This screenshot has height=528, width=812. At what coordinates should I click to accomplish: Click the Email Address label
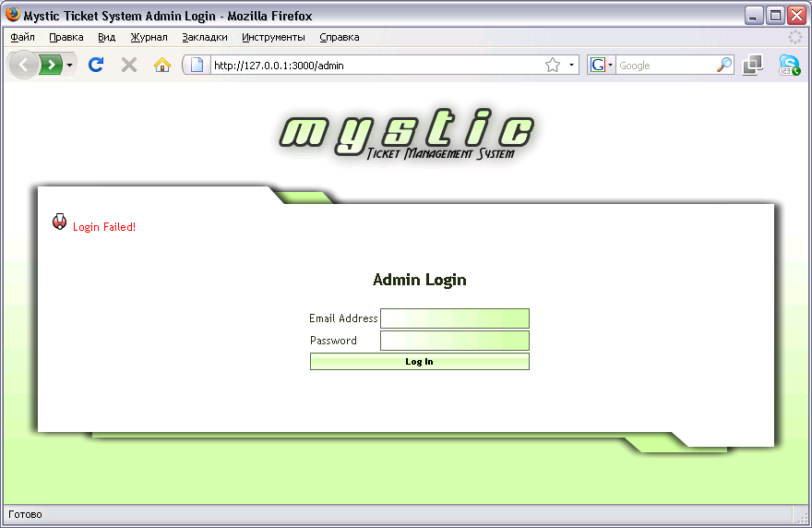pyautogui.click(x=343, y=318)
